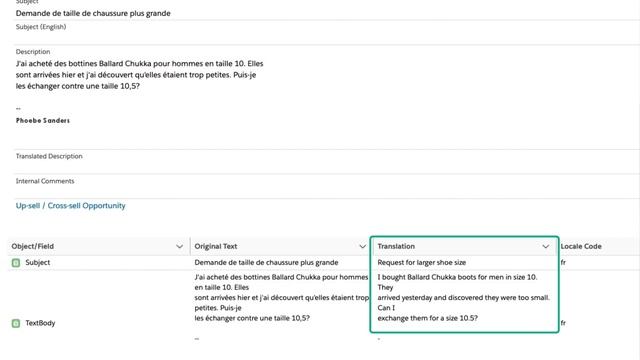Click the locale code 'fr' in Subject row

(563, 262)
